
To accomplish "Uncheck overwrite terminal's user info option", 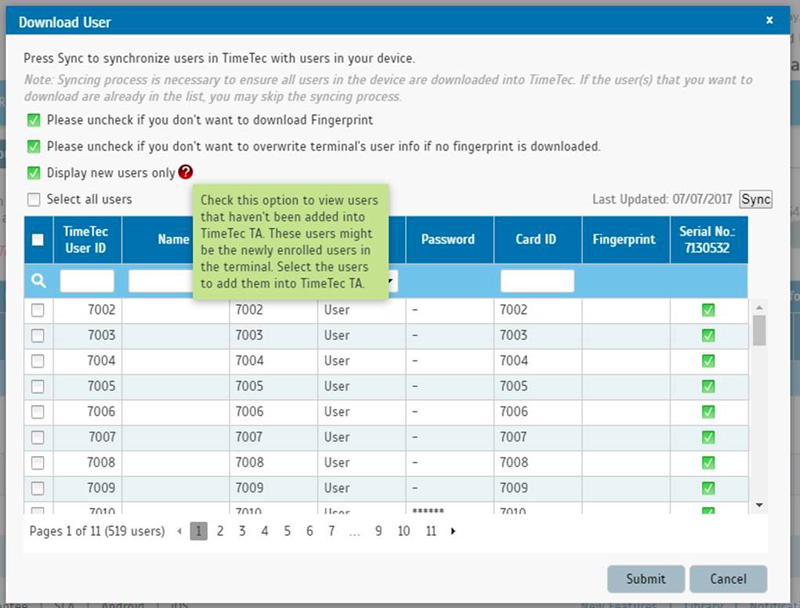I will click(x=34, y=146).
